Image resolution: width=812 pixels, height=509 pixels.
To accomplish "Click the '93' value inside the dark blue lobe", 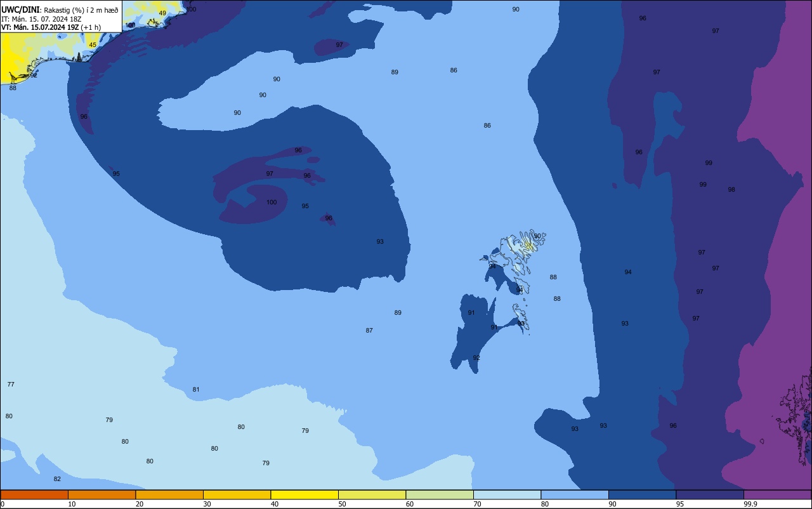I will click(x=380, y=242).
